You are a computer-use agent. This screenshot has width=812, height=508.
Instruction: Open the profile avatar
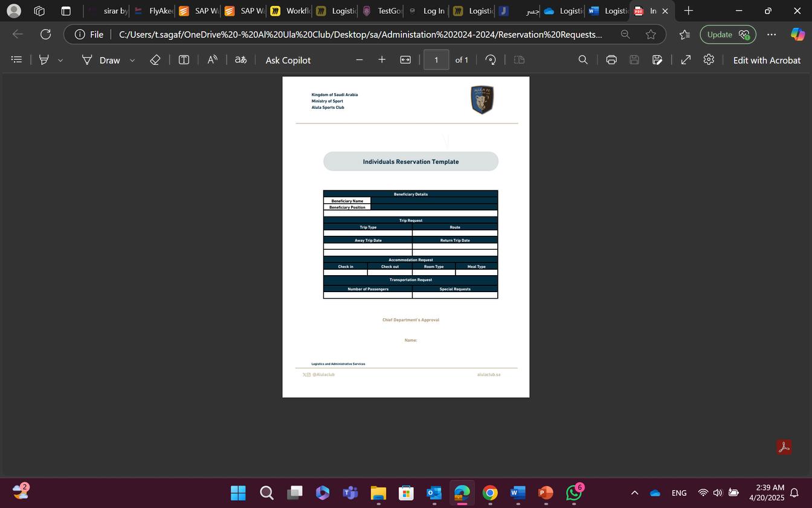click(13, 11)
